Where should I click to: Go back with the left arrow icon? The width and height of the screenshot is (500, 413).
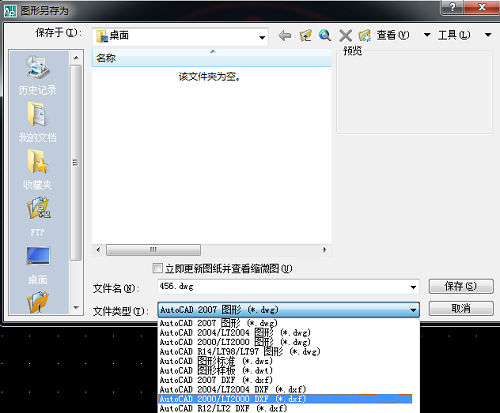pyautogui.click(x=285, y=35)
